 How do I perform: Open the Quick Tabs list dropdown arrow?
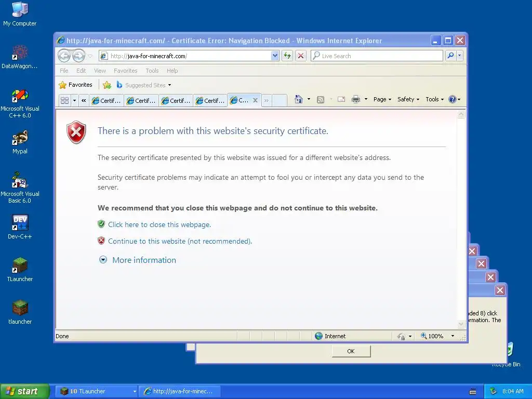pyautogui.click(x=74, y=100)
